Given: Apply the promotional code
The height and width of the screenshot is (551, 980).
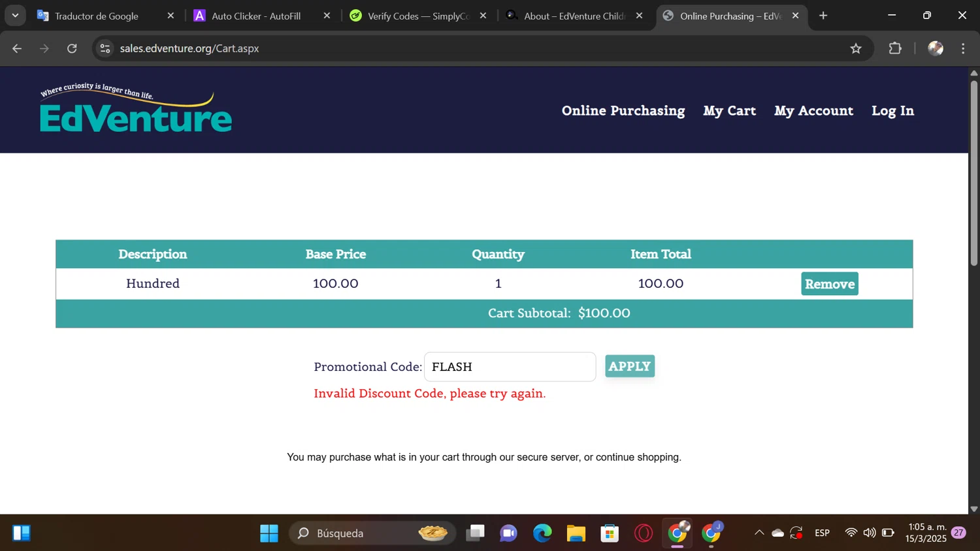Looking at the screenshot, I should [630, 366].
